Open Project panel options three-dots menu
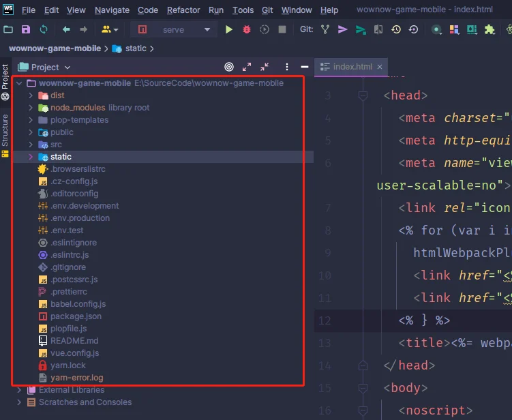The image size is (512, 420). click(287, 67)
